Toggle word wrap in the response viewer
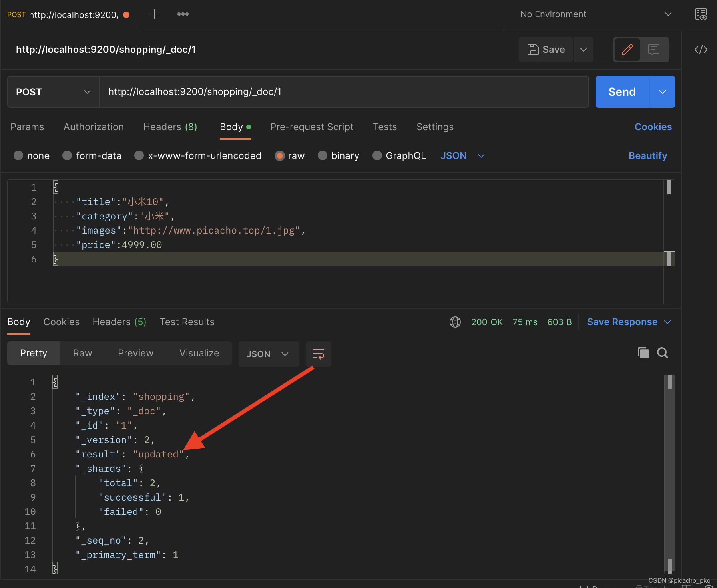This screenshot has height=588, width=717. click(318, 354)
